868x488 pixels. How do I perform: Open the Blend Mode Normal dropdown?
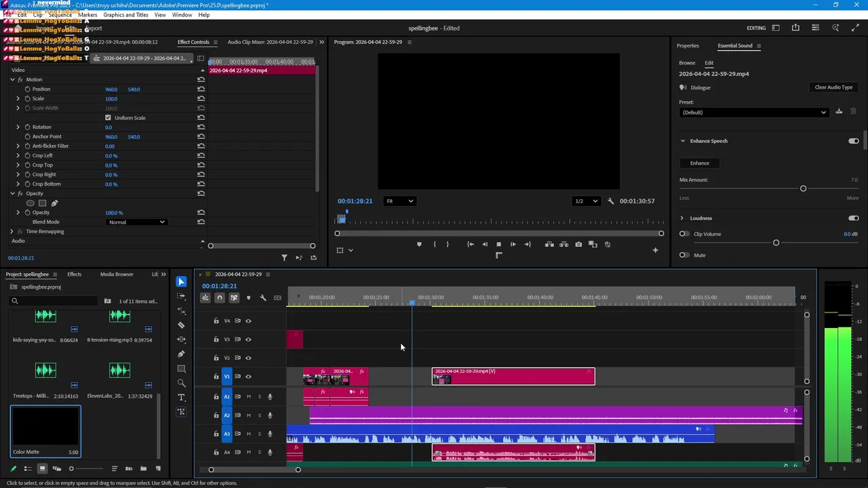pyautogui.click(x=136, y=222)
